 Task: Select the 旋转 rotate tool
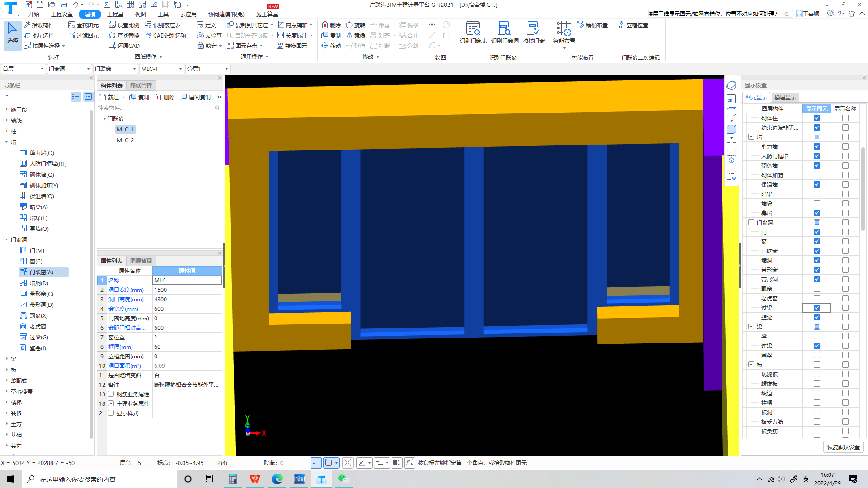click(x=355, y=25)
